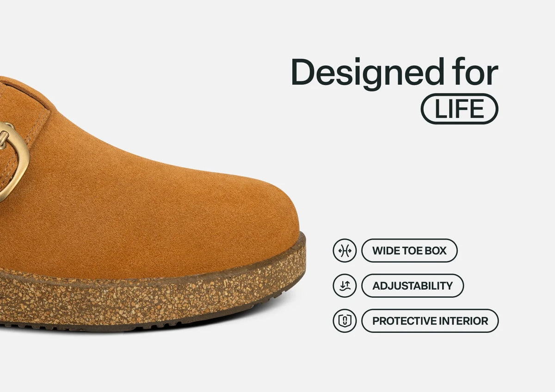Image resolution: width=555 pixels, height=392 pixels.
Task: Select the WIDE TOE BOX pill label
Action: coord(409,251)
